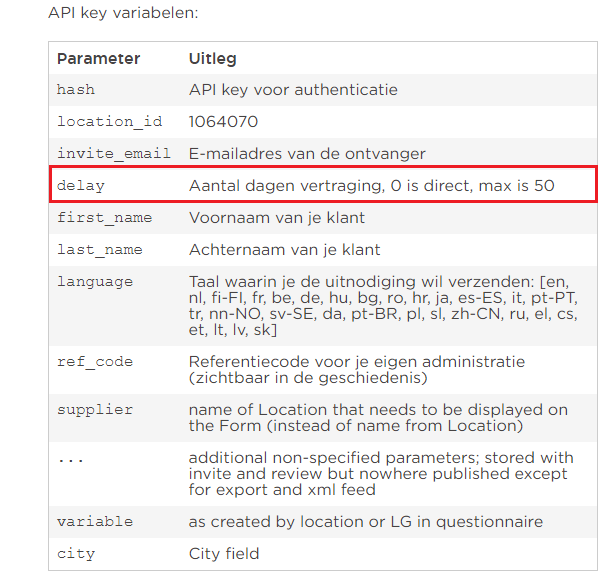Select the variable parameter name
Image resolution: width=611 pixels, height=574 pixels.
[x=95, y=522]
